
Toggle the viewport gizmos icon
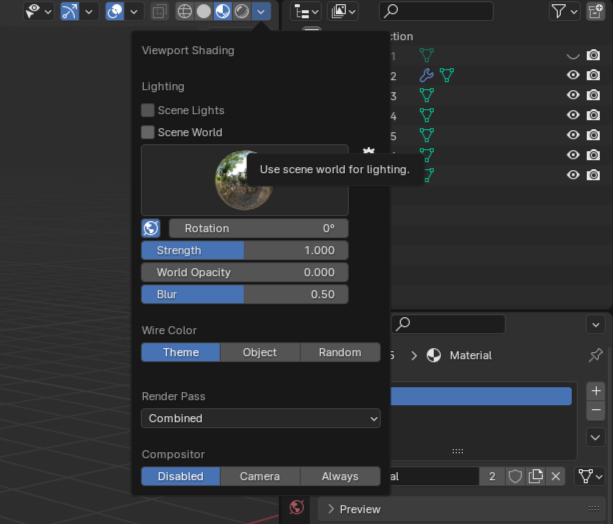[x=70, y=11]
